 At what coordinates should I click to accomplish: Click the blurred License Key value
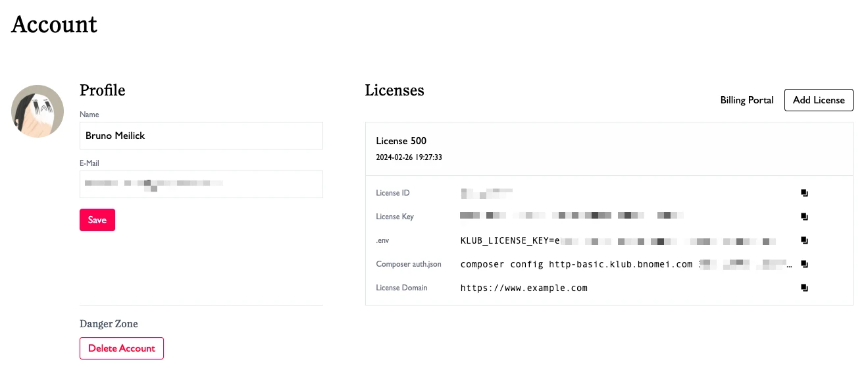pyautogui.click(x=571, y=215)
